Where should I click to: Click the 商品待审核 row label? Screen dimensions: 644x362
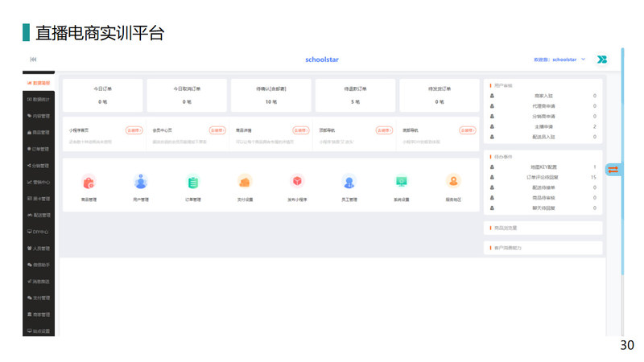point(543,198)
